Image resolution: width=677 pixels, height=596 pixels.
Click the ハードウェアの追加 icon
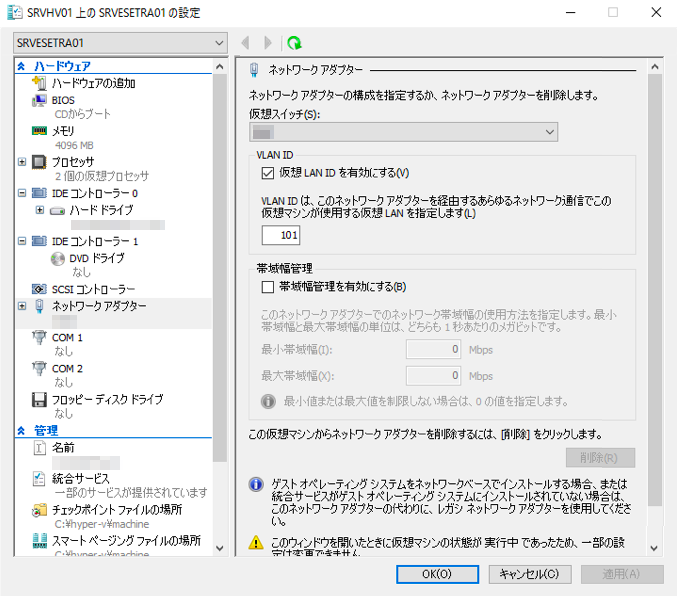(x=39, y=82)
